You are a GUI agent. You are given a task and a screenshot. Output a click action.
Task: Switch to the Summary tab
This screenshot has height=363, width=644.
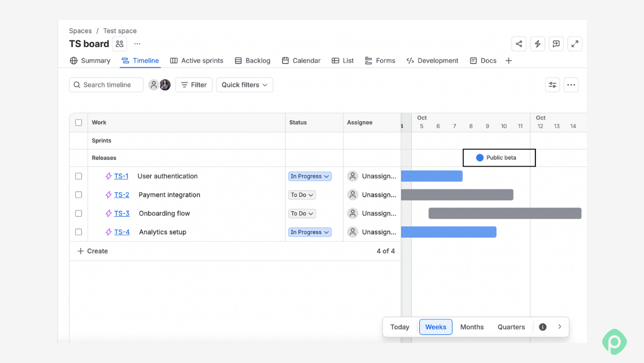[x=90, y=61]
